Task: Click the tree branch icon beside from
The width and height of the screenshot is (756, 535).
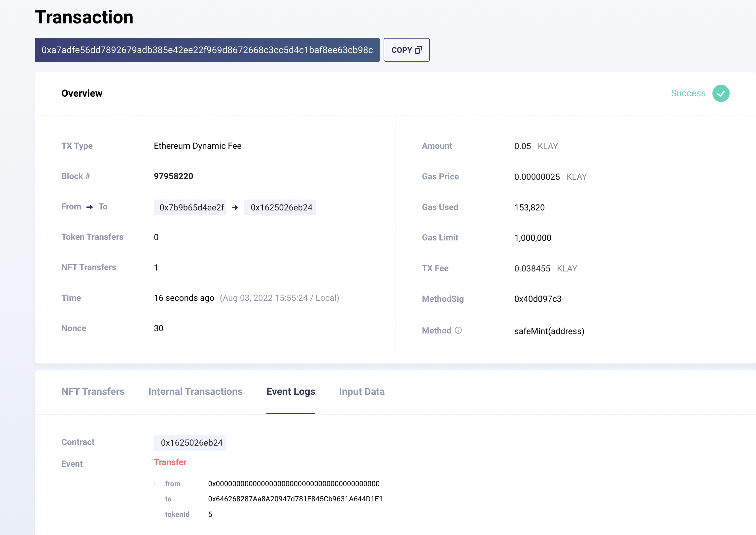Action: coord(156,483)
